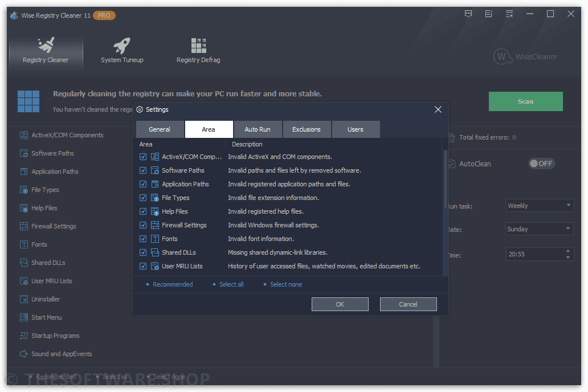Open the Run task Weekly dropdown
The height and width of the screenshot is (392, 588).
pyautogui.click(x=540, y=206)
